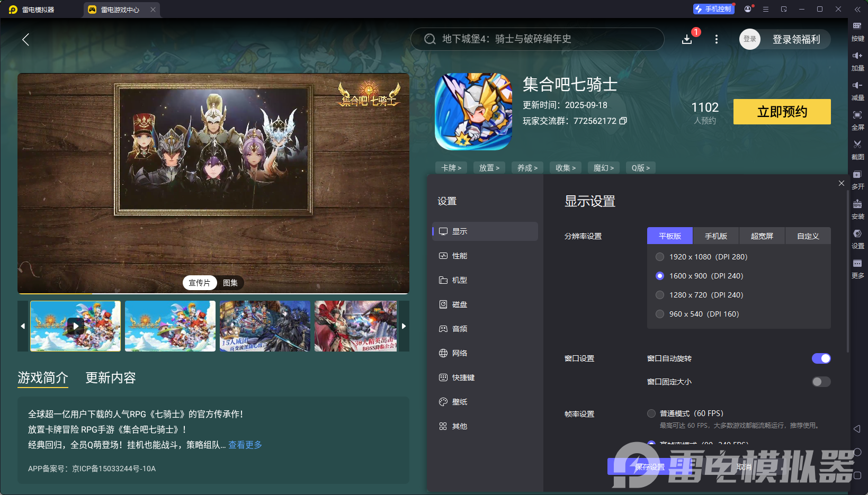This screenshot has height=495, width=868.
Task: Toggle 窗口自动旋转 switch
Action: point(821,358)
